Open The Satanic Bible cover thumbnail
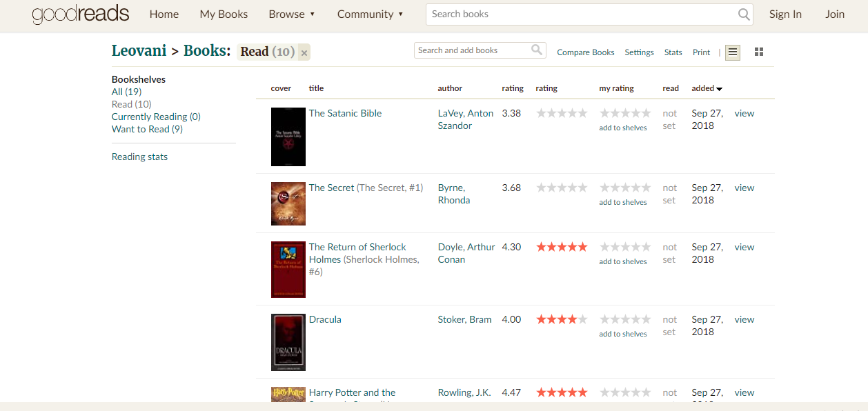Viewport: 868px width, 411px height. (x=288, y=137)
